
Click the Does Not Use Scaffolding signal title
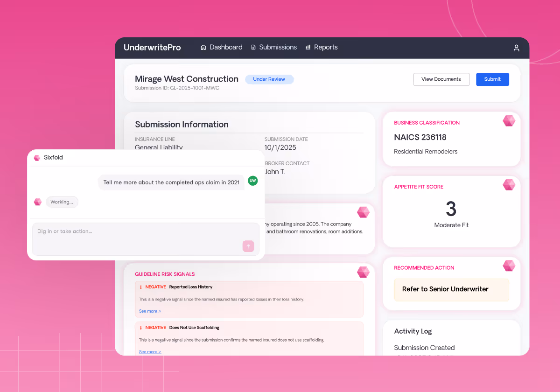click(194, 328)
